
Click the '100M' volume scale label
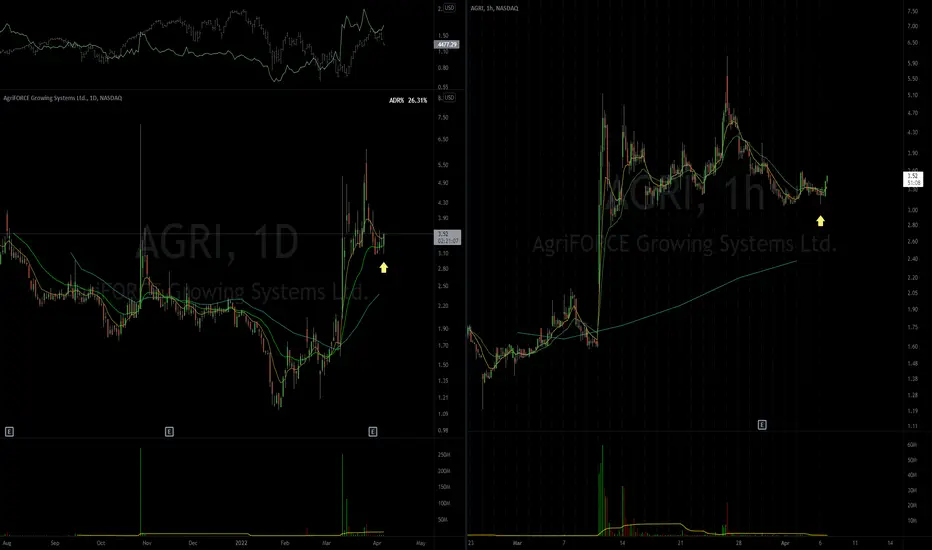point(443,503)
